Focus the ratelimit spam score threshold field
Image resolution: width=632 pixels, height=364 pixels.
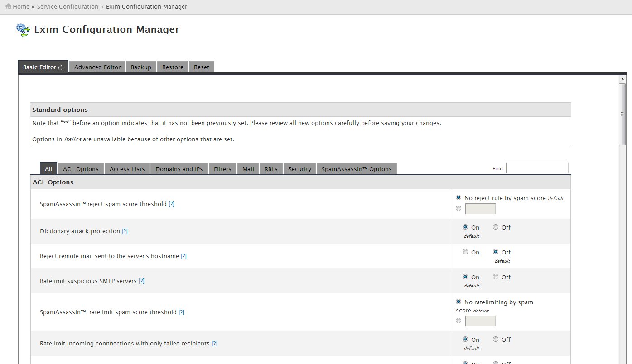tap(480, 321)
